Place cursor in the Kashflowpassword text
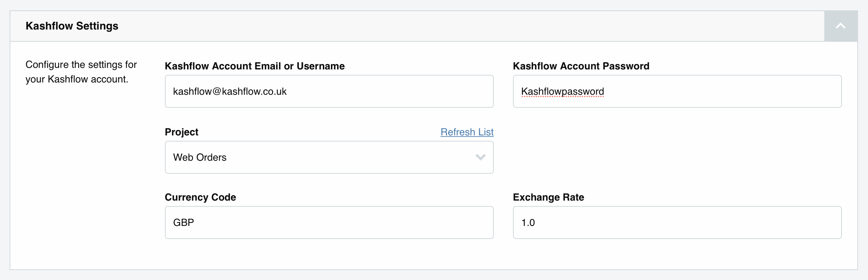 pos(562,91)
